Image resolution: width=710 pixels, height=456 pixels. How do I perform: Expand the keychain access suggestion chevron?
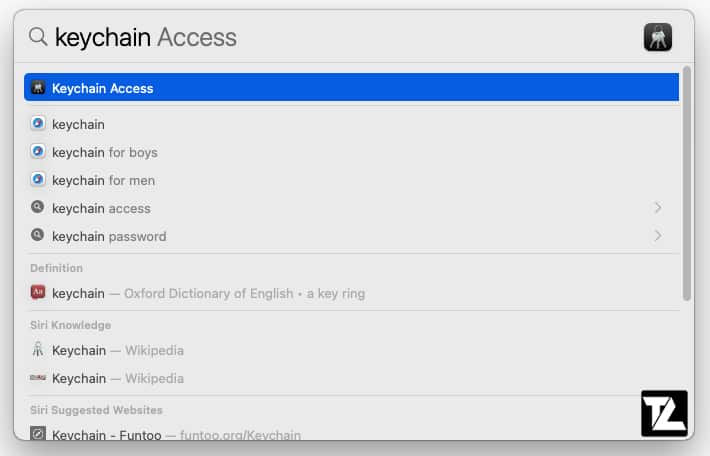point(657,208)
